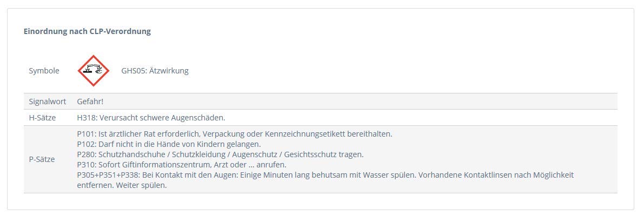The width and height of the screenshot is (644, 216).
Task: Click the P310 poison center statement
Action: 182,165
